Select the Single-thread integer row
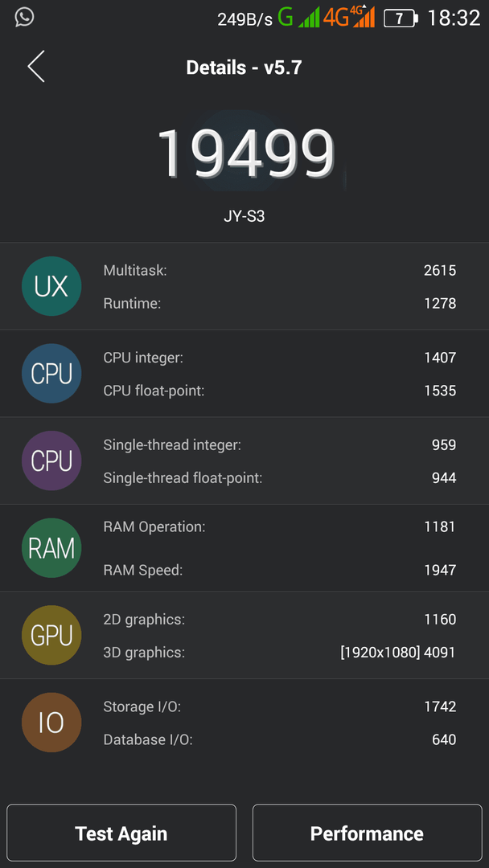This screenshot has width=489, height=868. (280, 444)
